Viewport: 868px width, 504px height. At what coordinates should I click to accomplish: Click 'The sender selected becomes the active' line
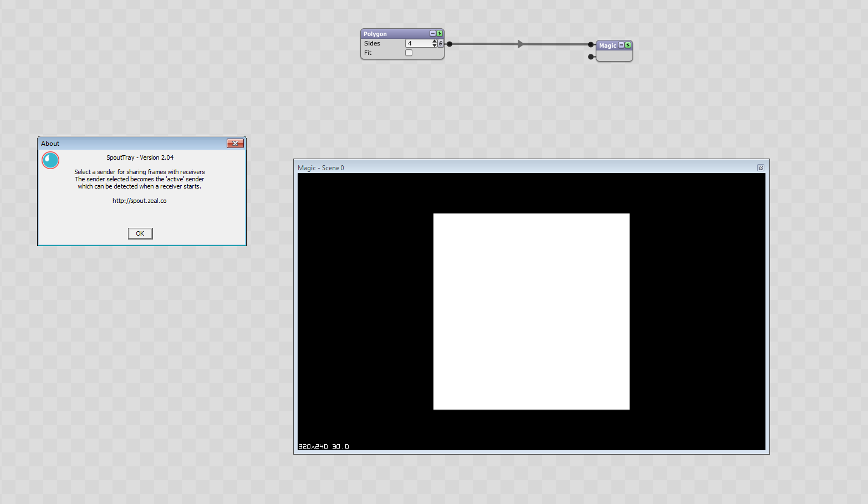click(x=140, y=179)
